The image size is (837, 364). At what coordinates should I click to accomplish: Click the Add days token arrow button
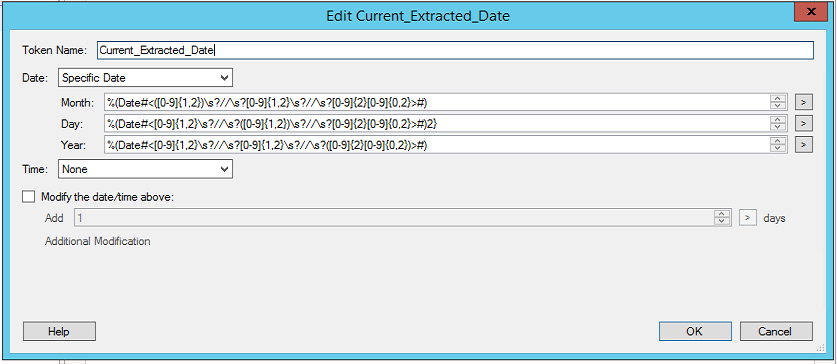tap(748, 218)
